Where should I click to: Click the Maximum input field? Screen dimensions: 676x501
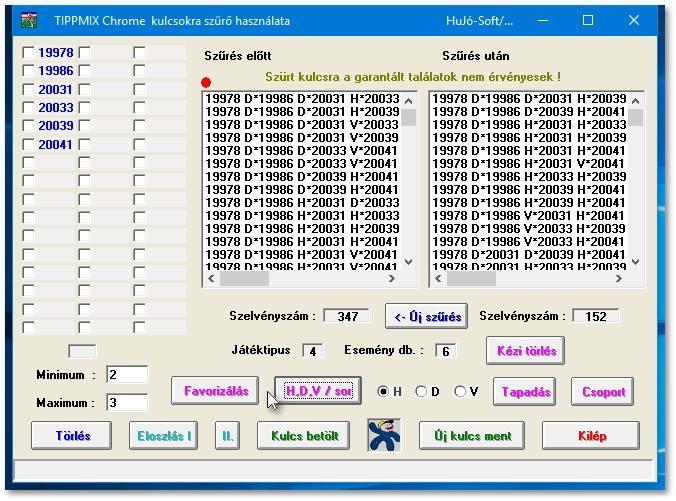127,402
